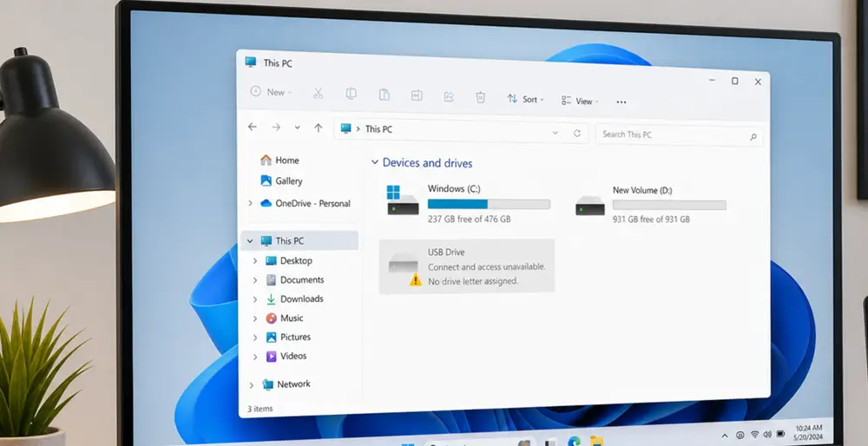
Task: Select the New Volume (D:) drive icon
Action: pos(590,206)
